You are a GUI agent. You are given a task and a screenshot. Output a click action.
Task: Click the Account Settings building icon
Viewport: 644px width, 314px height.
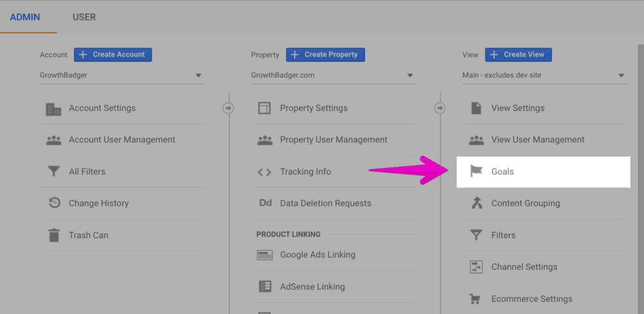(53, 109)
